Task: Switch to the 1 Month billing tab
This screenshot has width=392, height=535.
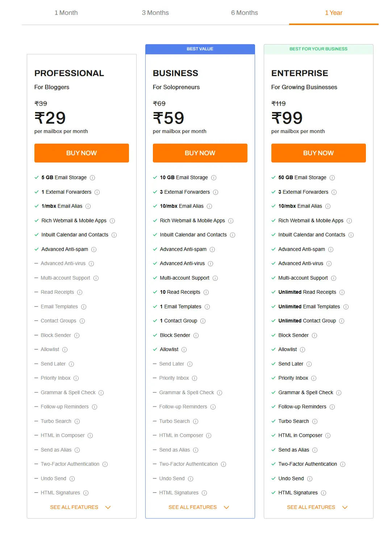Action: coord(66,13)
